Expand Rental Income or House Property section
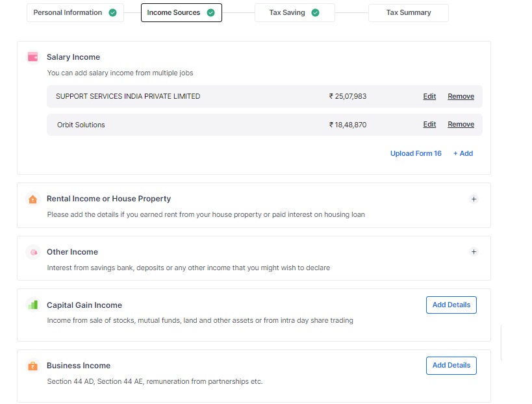This screenshot has height=404, width=532. (x=474, y=199)
